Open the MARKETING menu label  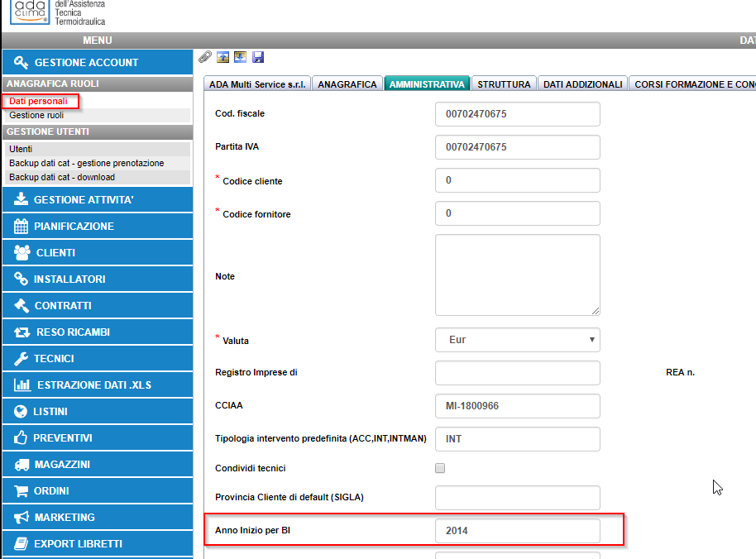tap(65, 517)
